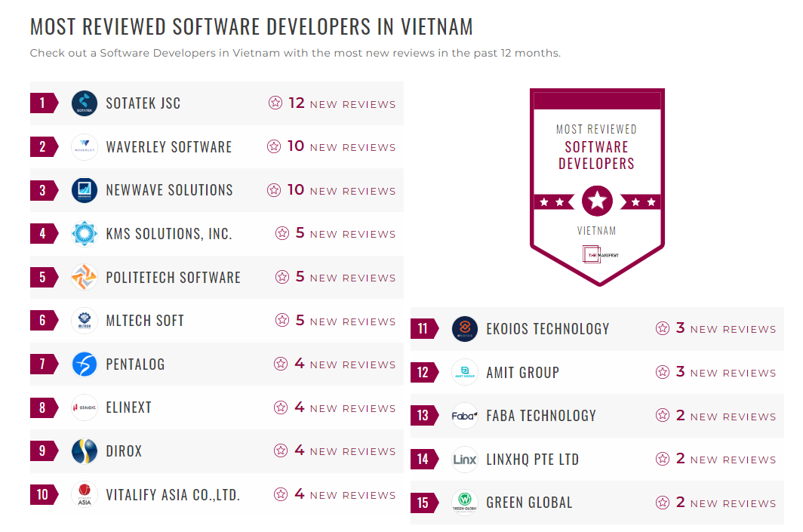
Task: Select the Waverley Software logo
Action: tap(84, 146)
